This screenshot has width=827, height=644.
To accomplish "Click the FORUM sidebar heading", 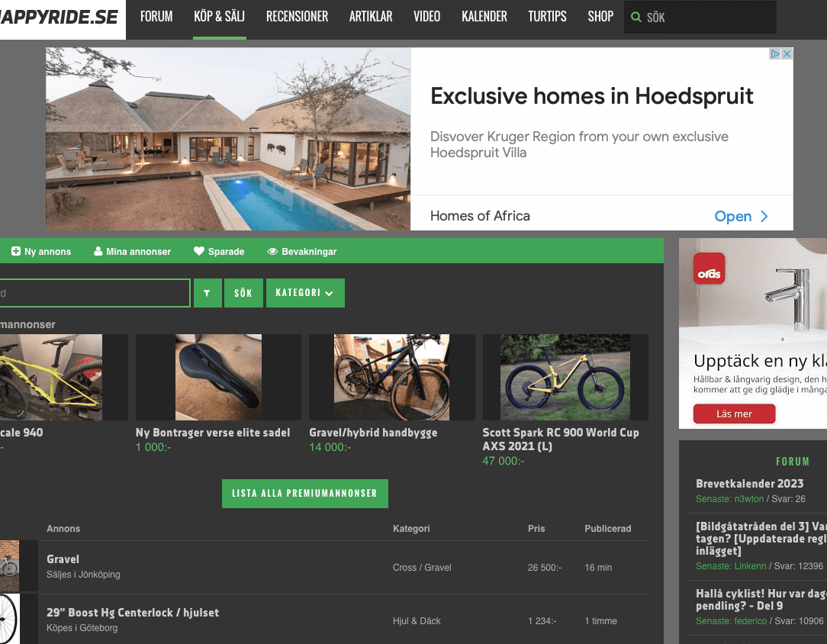I will tap(792, 462).
